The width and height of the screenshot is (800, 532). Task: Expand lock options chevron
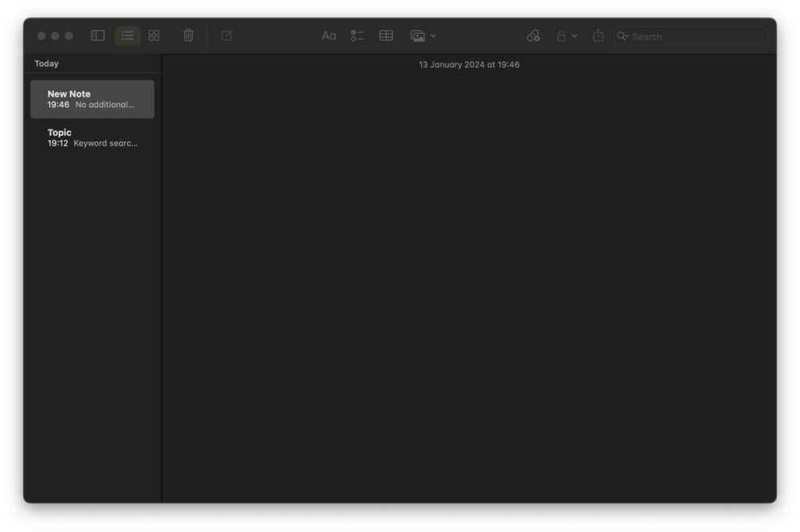coord(574,36)
